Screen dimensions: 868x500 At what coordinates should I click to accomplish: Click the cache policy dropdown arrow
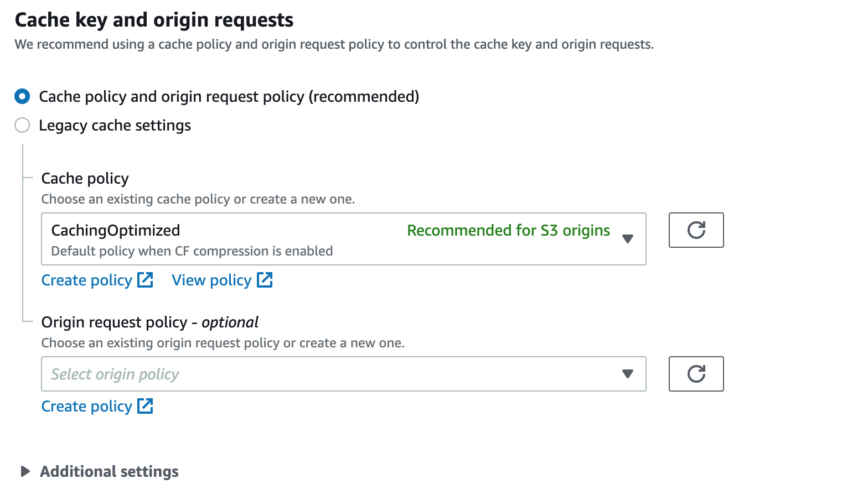pyautogui.click(x=627, y=239)
